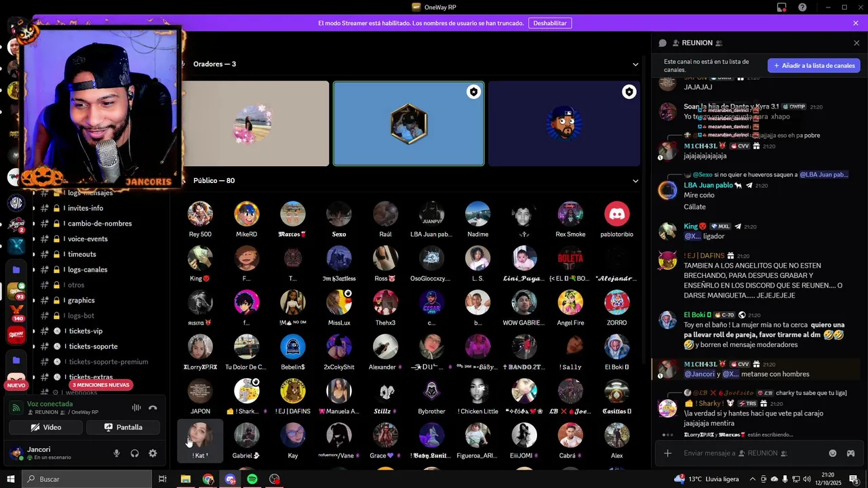
Task: Click the Buscar taskbar search box
Action: pyautogui.click(x=87, y=479)
